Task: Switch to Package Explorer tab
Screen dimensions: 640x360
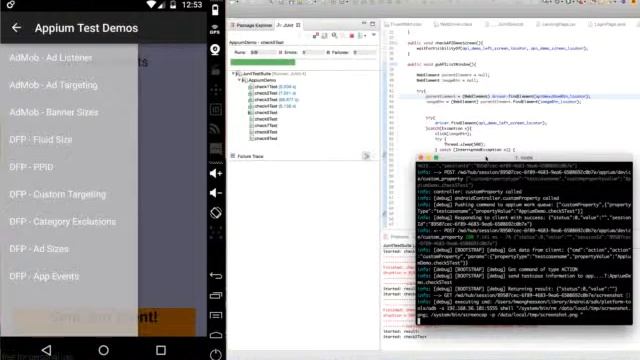Action: (251, 25)
